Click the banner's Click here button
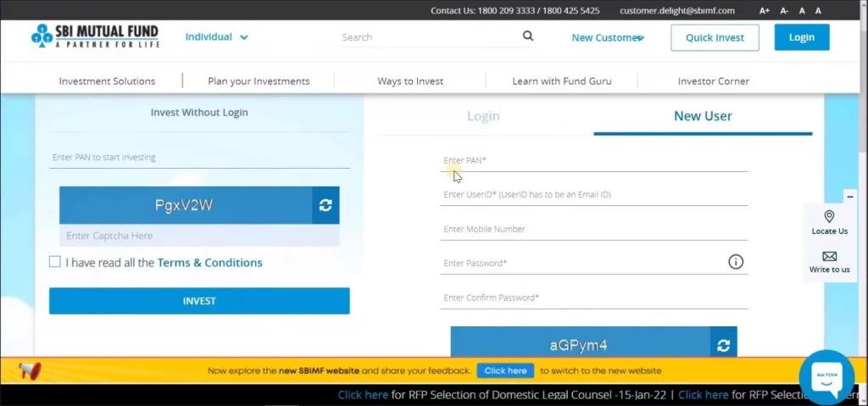Image resolution: width=868 pixels, height=406 pixels. (505, 370)
